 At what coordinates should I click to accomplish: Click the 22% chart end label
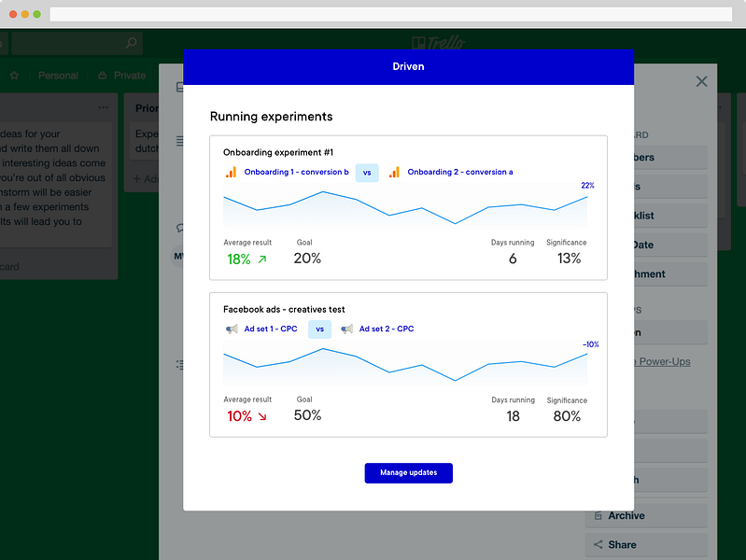(x=587, y=186)
